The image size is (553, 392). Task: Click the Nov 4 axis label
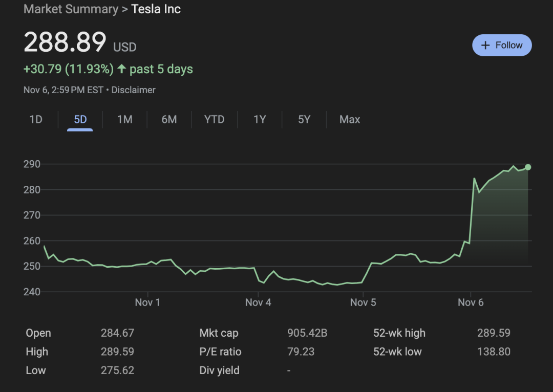click(x=258, y=302)
